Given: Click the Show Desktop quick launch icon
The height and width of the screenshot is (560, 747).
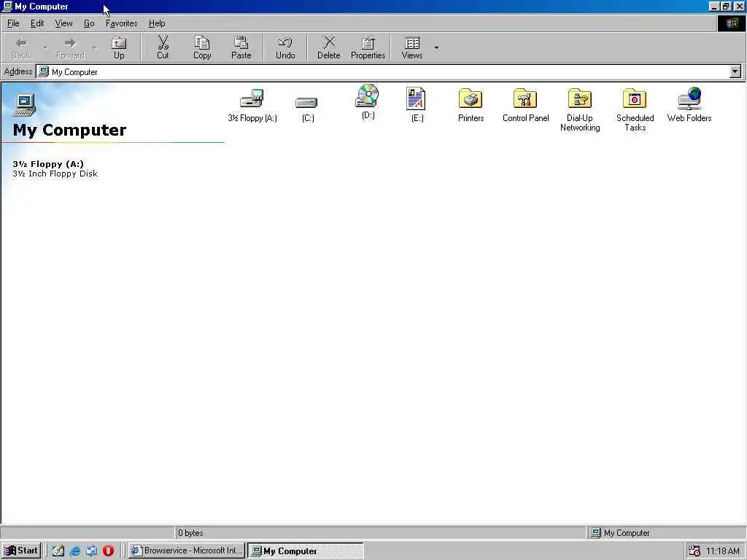Looking at the screenshot, I should point(58,551).
